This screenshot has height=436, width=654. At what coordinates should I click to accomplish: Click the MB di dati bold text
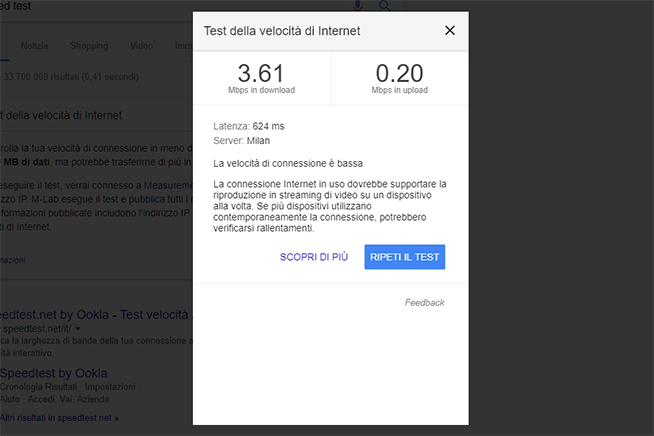(27, 162)
